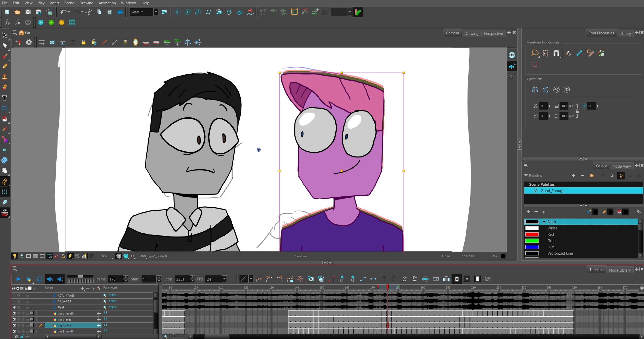
Task: Open the Colour panel hamburger menu
Action: point(526,165)
